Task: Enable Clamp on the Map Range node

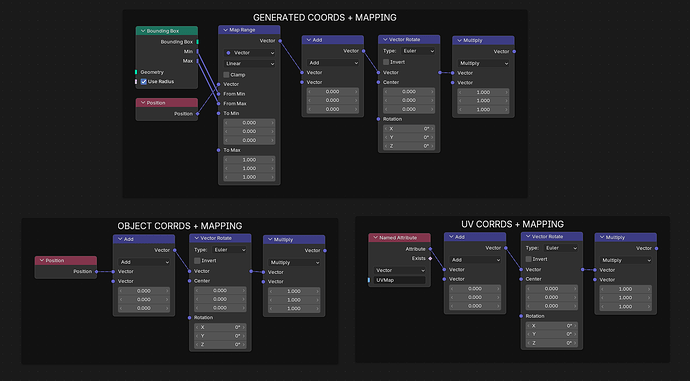Action: pyautogui.click(x=226, y=75)
